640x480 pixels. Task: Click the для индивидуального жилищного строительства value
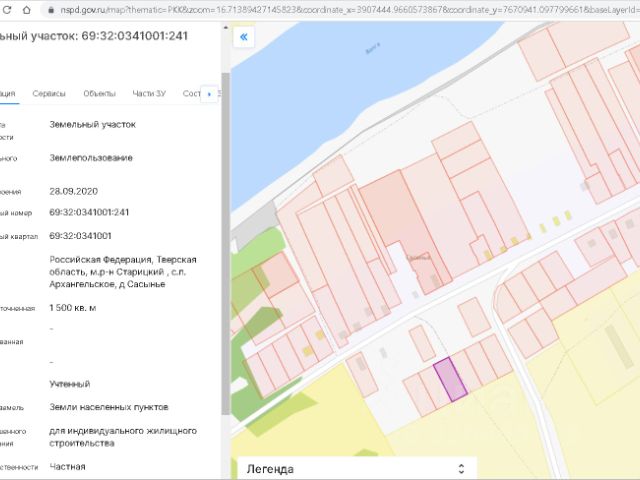pyautogui.click(x=123, y=437)
